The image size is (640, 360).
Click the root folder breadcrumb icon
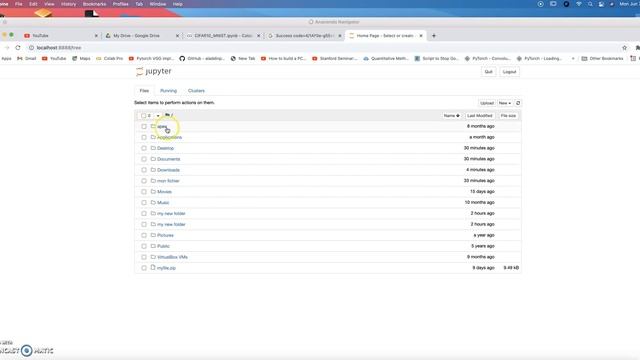167,115
